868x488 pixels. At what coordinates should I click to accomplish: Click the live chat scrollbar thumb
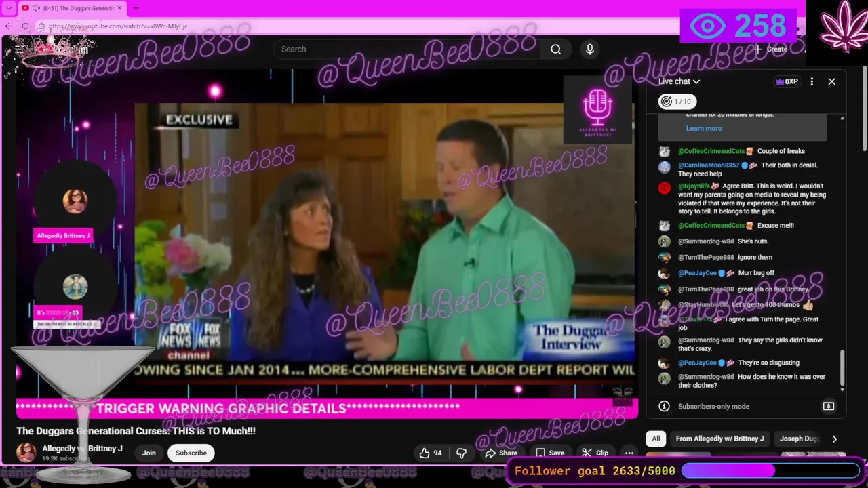point(842,367)
